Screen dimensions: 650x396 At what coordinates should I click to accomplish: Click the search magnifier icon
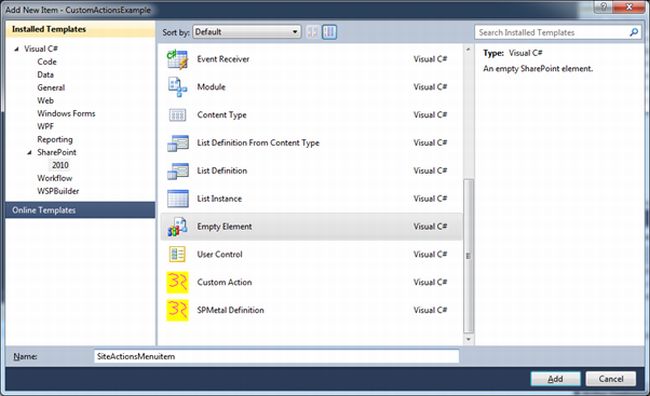coord(633,32)
